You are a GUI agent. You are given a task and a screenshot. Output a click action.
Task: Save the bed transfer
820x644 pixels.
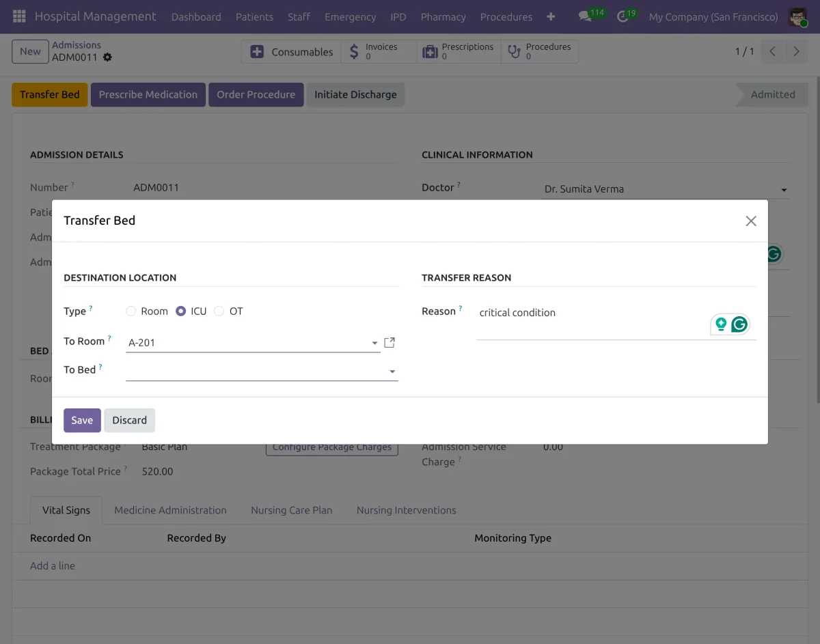(82, 421)
